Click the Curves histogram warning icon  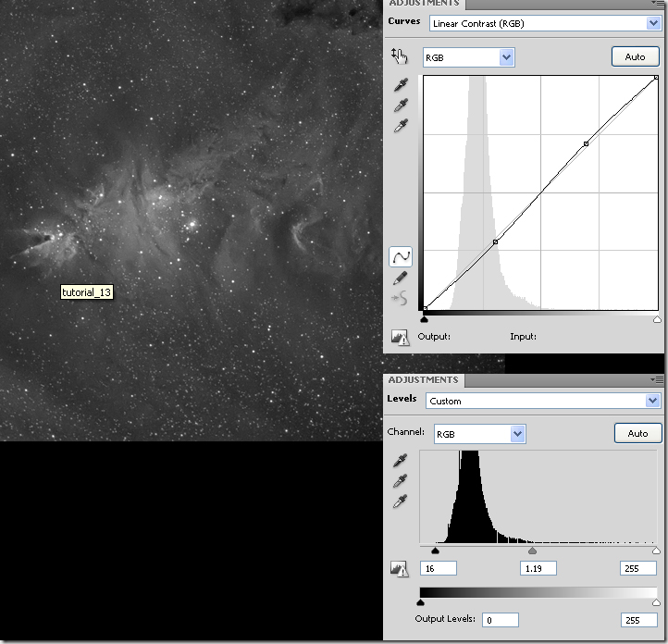(400, 338)
